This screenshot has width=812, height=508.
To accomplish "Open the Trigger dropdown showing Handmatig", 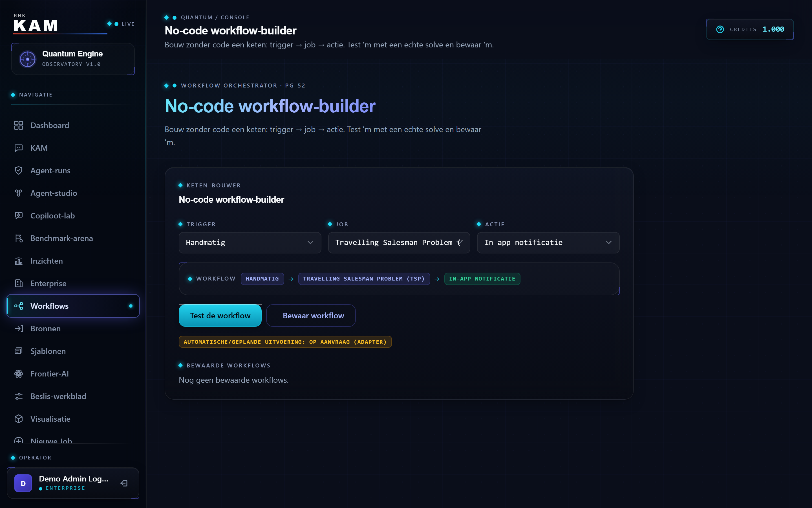I will (250, 243).
